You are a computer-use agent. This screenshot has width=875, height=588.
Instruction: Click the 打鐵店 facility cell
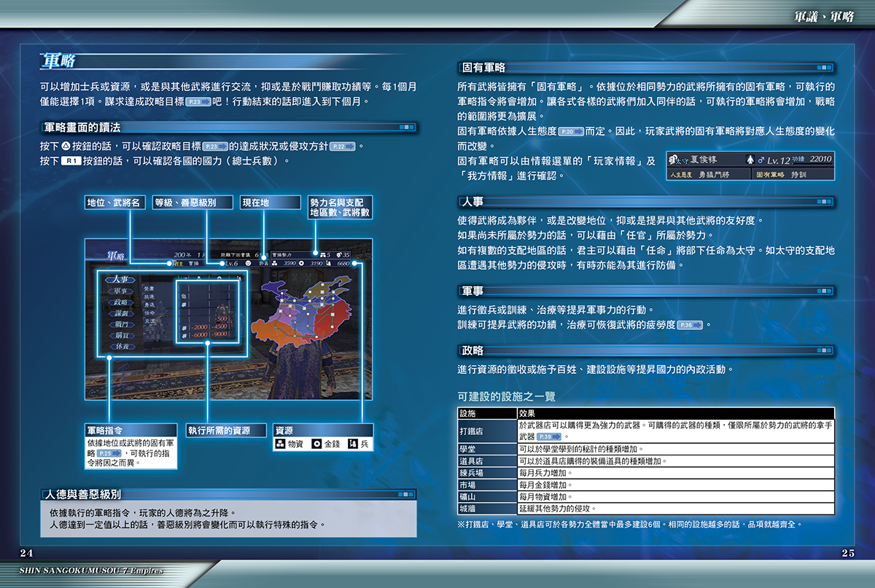487,431
